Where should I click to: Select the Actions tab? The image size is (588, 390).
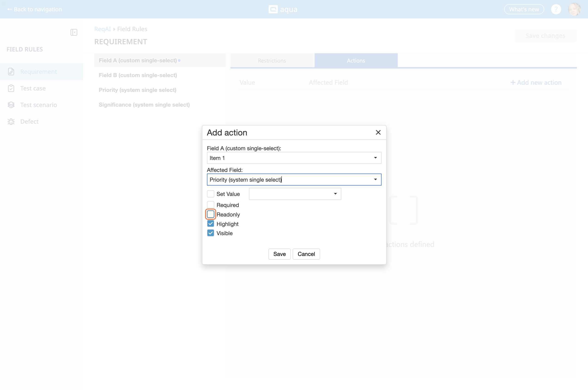click(x=356, y=61)
